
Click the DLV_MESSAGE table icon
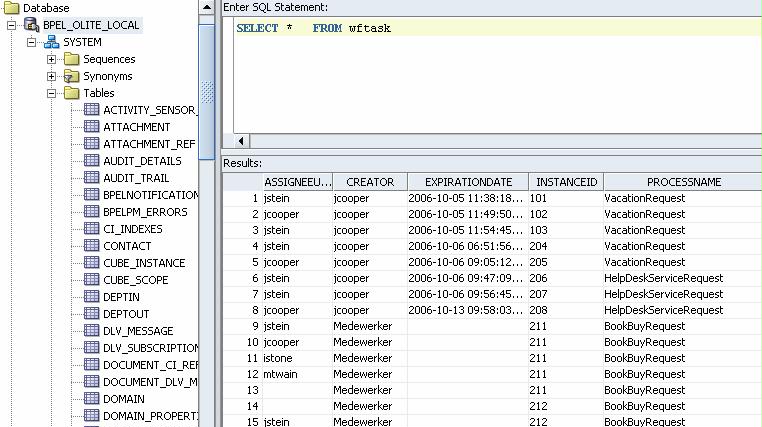[x=91, y=330]
